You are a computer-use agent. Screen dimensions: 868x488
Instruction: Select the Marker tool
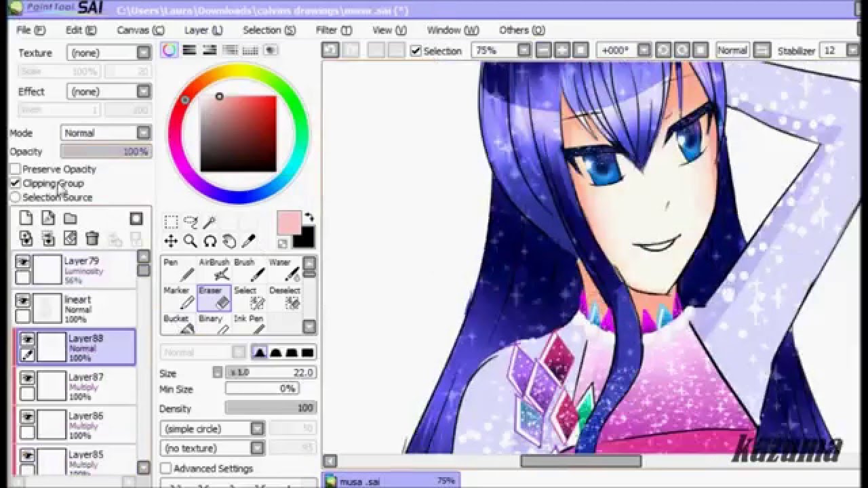click(179, 298)
